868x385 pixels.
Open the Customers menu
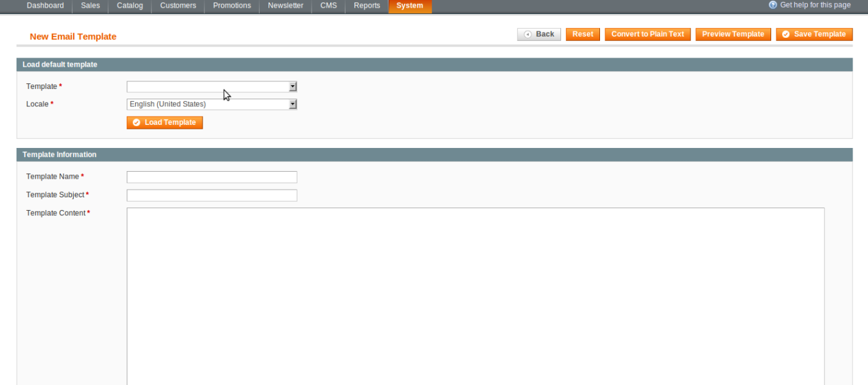tap(178, 6)
